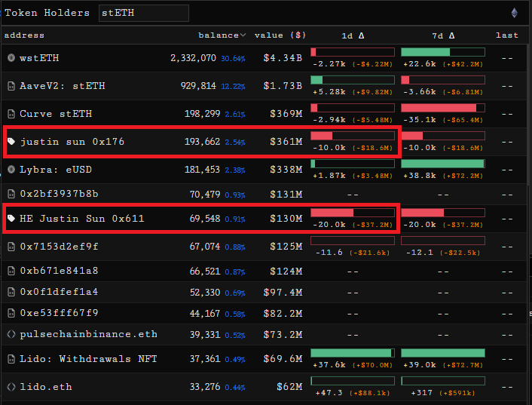
Task: Click the Lybra eUSD token icon
Action: 11,169
